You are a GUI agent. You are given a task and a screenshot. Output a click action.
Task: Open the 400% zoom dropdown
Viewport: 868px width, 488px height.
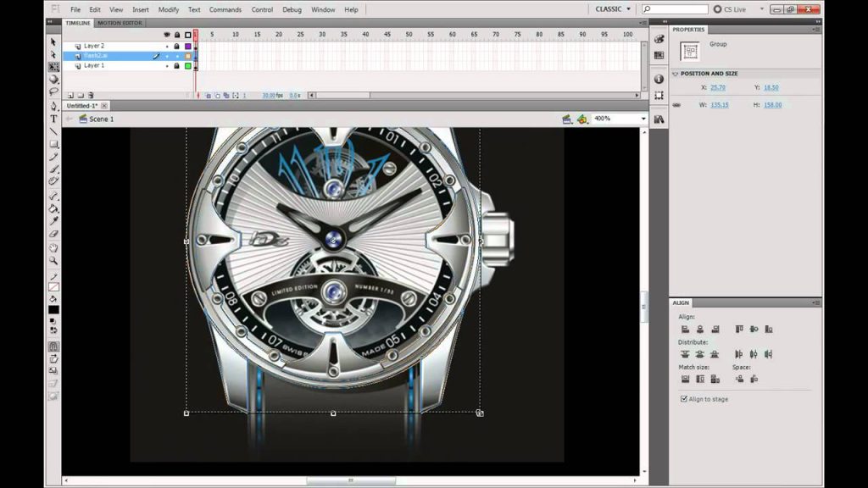[620, 119]
